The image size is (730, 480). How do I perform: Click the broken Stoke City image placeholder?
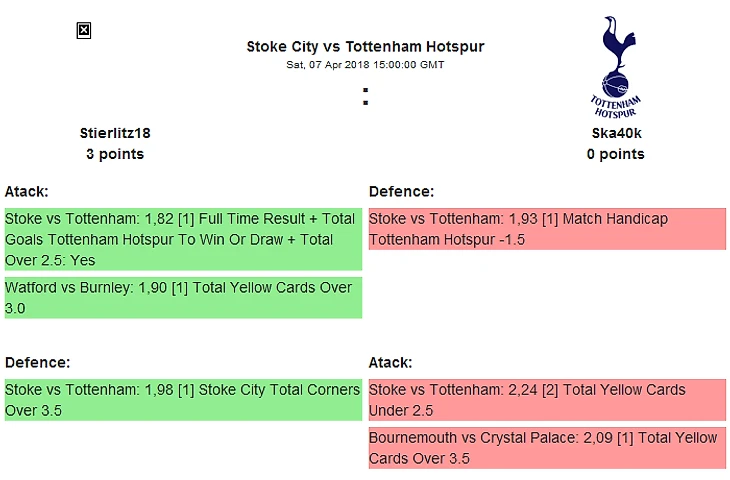pos(84,31)
